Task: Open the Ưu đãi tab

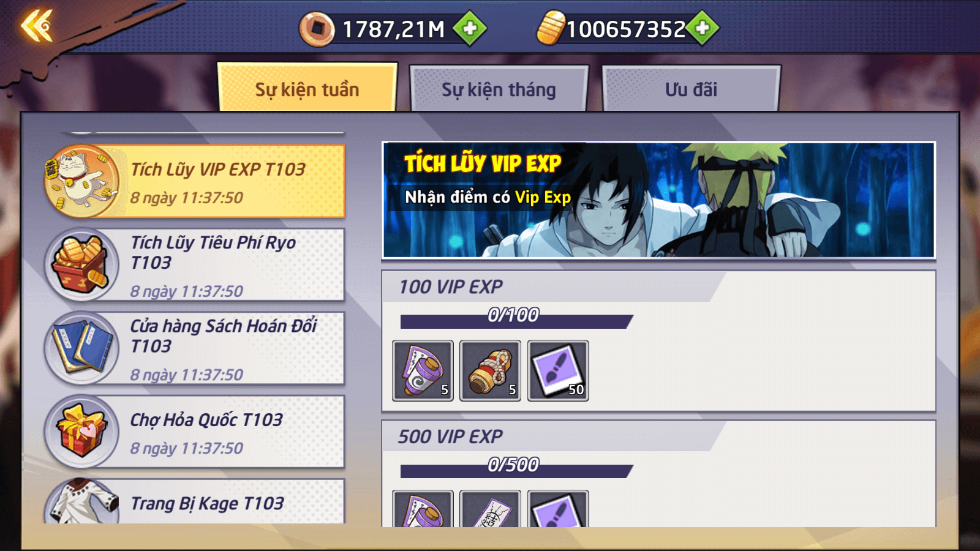Action: point(692,89)
